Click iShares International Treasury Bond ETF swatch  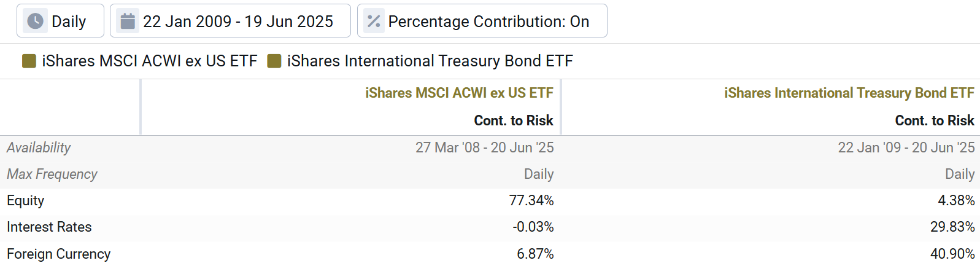tap(274, 61)
